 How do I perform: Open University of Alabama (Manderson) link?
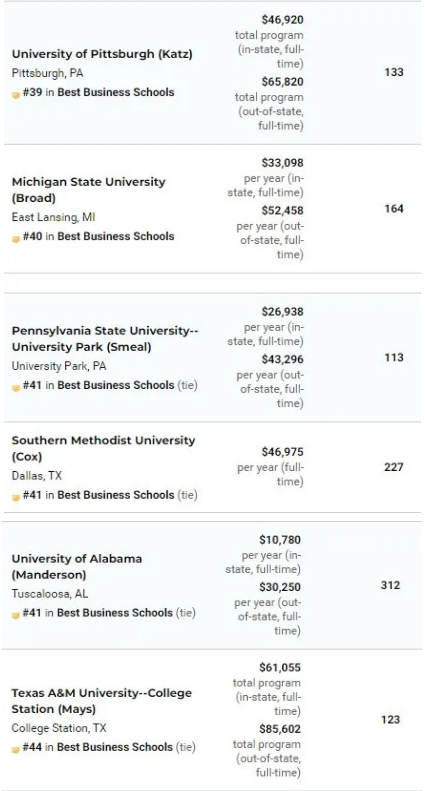pyautogui.click(x=77, y=567)
